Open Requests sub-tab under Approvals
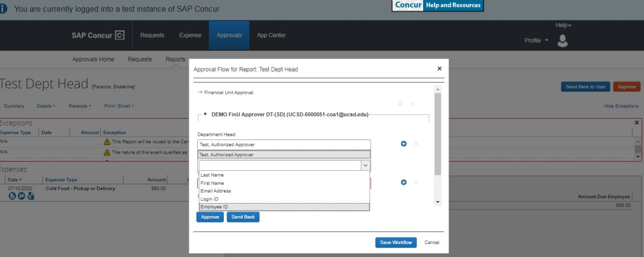644x257 pixels. tap(140, 59)
